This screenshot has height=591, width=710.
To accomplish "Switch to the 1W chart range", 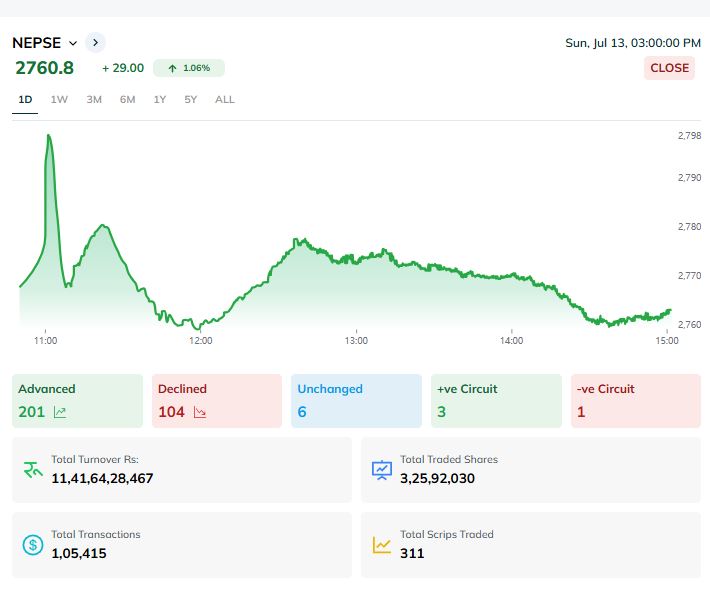I will pyautogui.click(x=59, y=100).
